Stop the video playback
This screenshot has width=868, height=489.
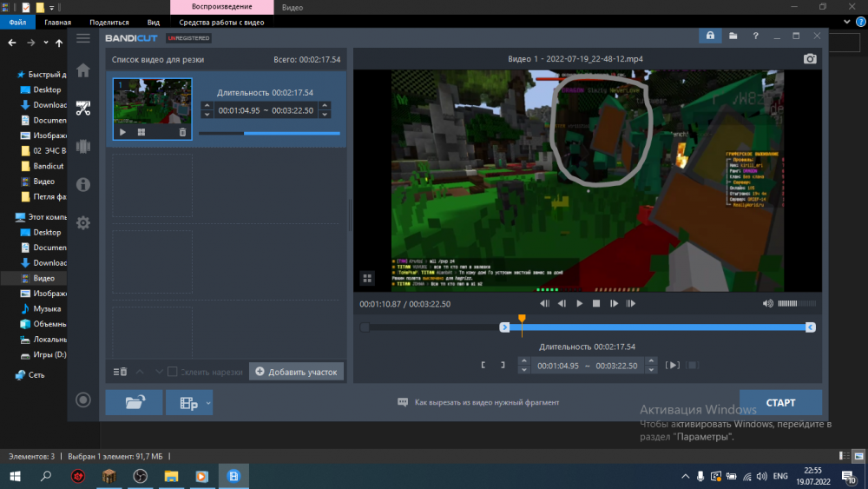(596, 303)
